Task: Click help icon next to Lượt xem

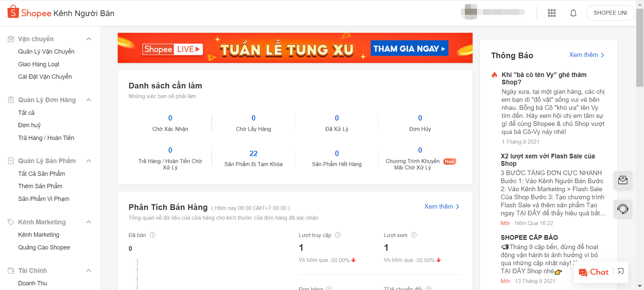Action: 414,235
